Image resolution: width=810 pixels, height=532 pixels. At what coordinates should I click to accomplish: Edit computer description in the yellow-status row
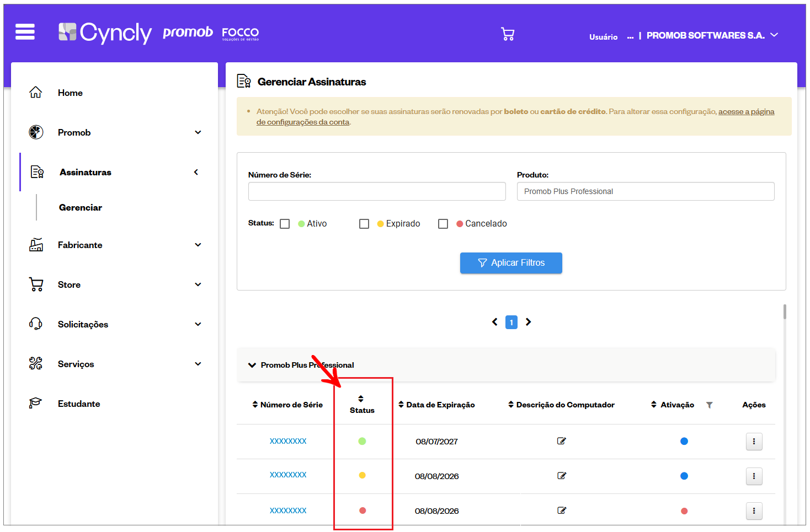coord(562,476)
